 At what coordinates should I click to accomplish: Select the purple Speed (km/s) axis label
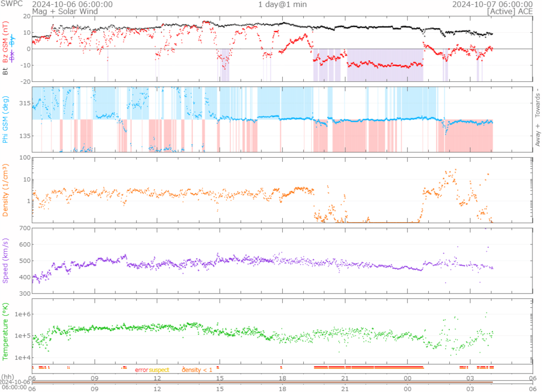(6, 260)
